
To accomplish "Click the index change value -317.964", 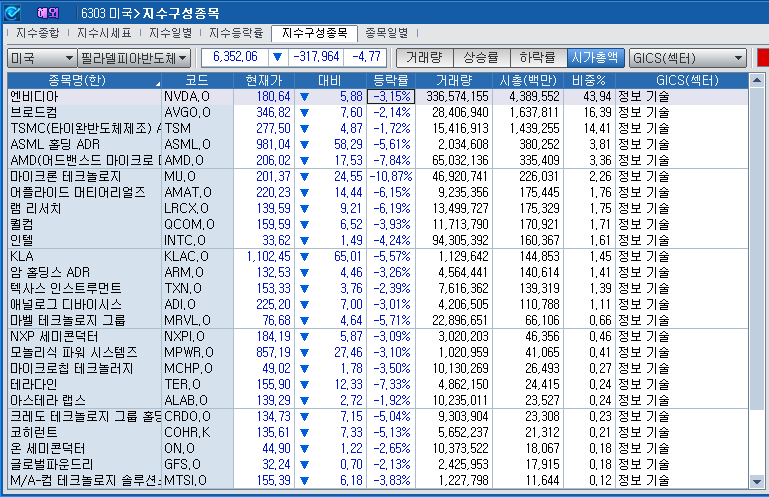I will [x=316, y=57].
